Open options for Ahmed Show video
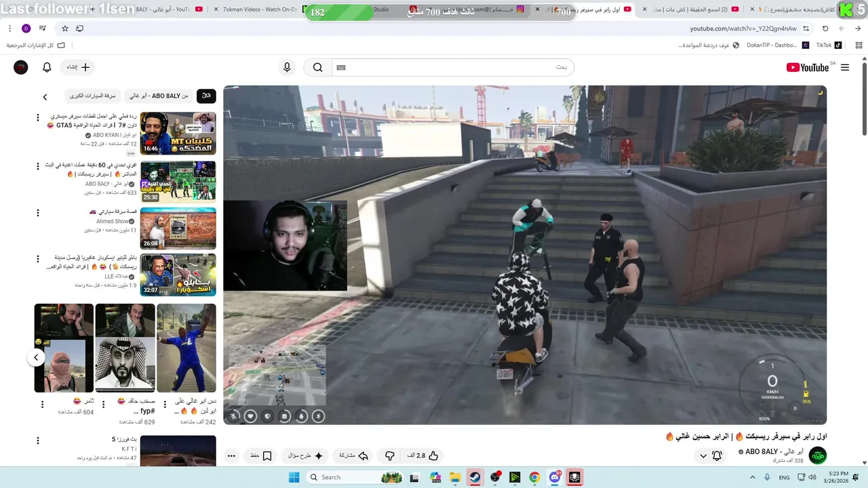The height and width of the screenshot is (488, 868). click(39, 213)
